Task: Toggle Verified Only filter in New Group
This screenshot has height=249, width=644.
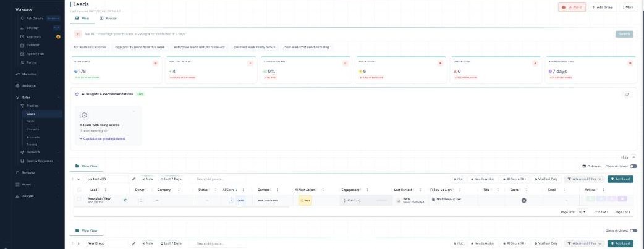Action: (546, 243)
